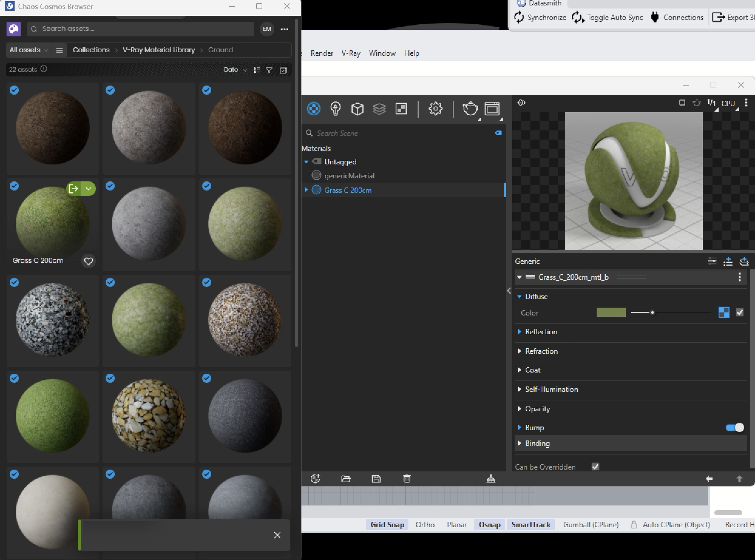Click the Chaos Cosmos home logo icon

coord(14,29)
